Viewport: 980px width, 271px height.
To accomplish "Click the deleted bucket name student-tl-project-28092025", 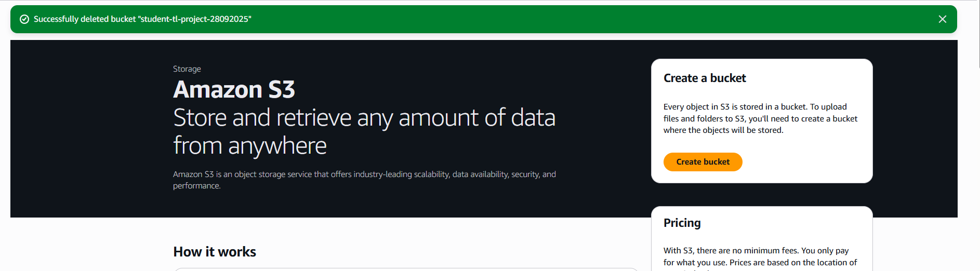I will click(195, 19).
